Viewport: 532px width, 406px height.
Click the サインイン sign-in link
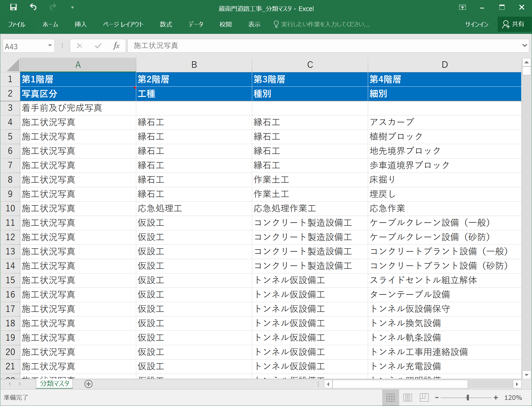(477, 24)
